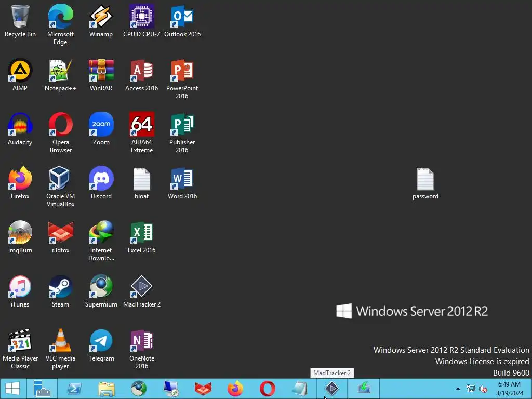Click the Opera taskbar button
This screenshot has height=399, width=532.
268,389
